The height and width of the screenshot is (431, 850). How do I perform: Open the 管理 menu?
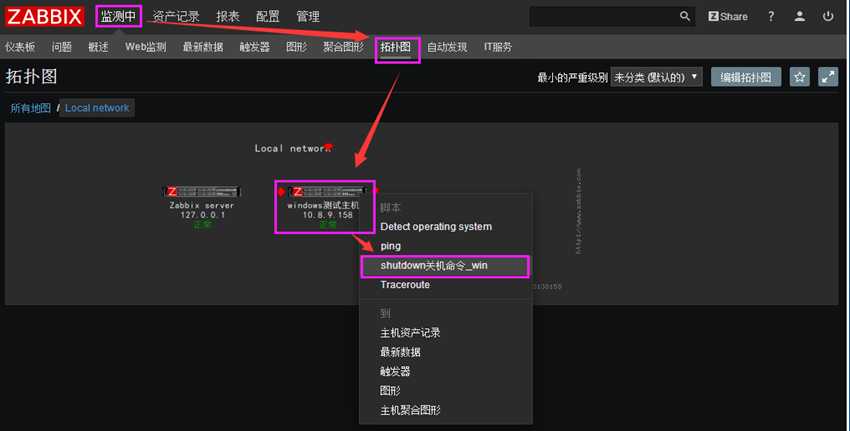click(308, 16)
